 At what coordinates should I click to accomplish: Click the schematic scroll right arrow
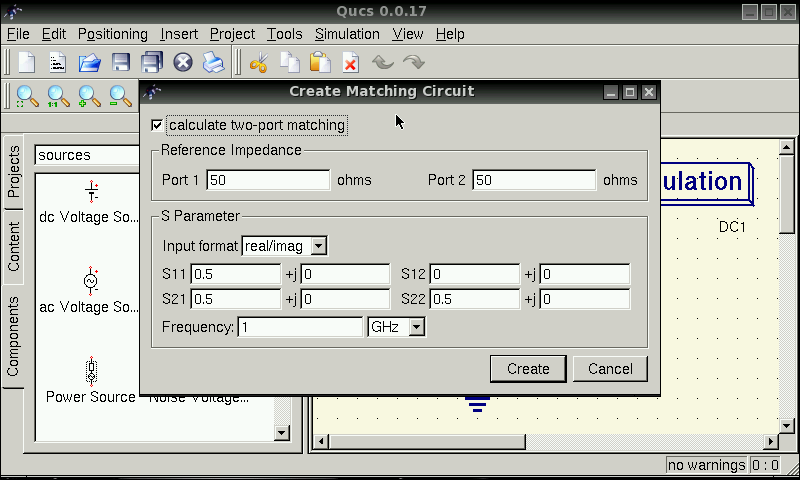coord(771,441)
